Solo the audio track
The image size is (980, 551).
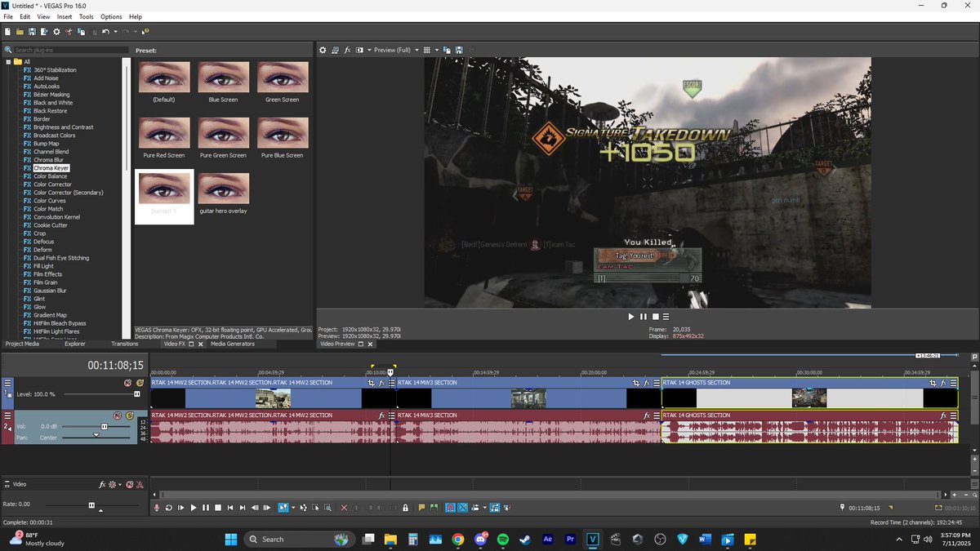pos(129,416)
